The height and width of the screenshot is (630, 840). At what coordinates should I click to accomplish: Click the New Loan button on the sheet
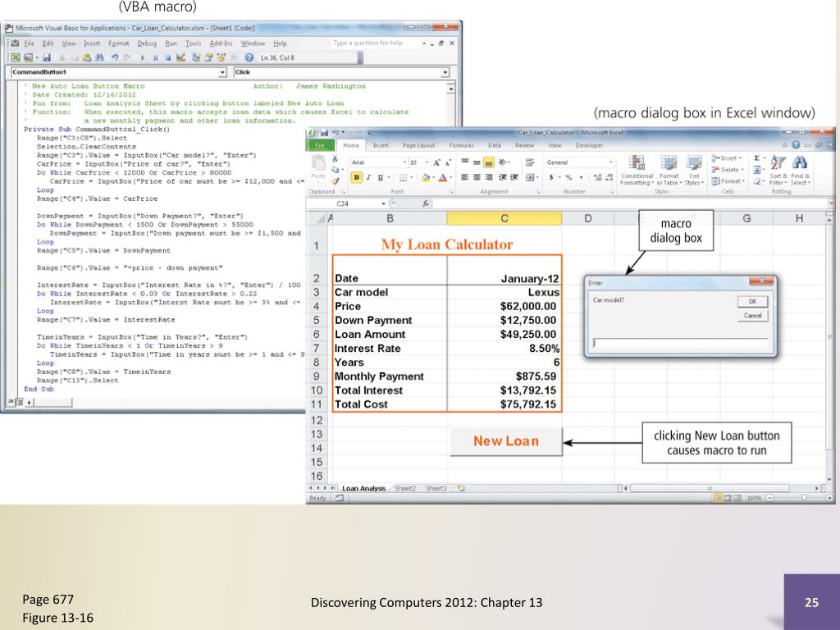505,441
